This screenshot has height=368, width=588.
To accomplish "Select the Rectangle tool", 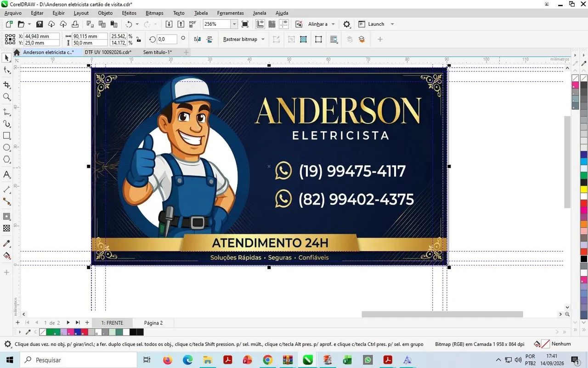I will tap(6, 136).
